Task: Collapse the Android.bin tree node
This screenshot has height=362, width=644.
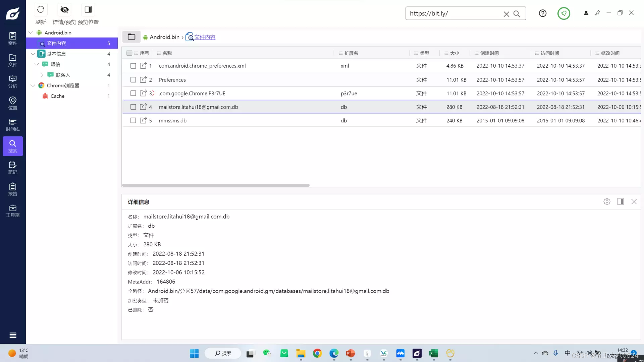Action: (x=31, y=33)
